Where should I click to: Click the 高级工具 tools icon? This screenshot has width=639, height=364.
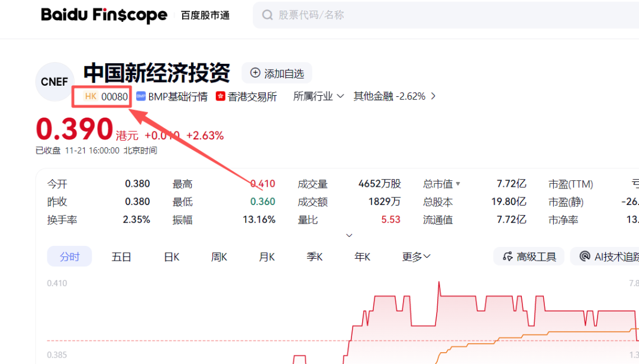508,256
